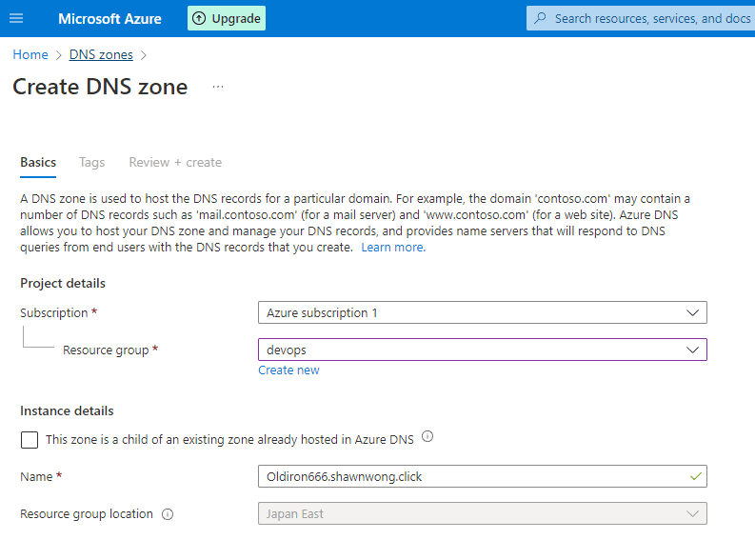This screenshot has height=560, width=755.
Task: Show Resource group location info tooltip
Action: point(168,514)
